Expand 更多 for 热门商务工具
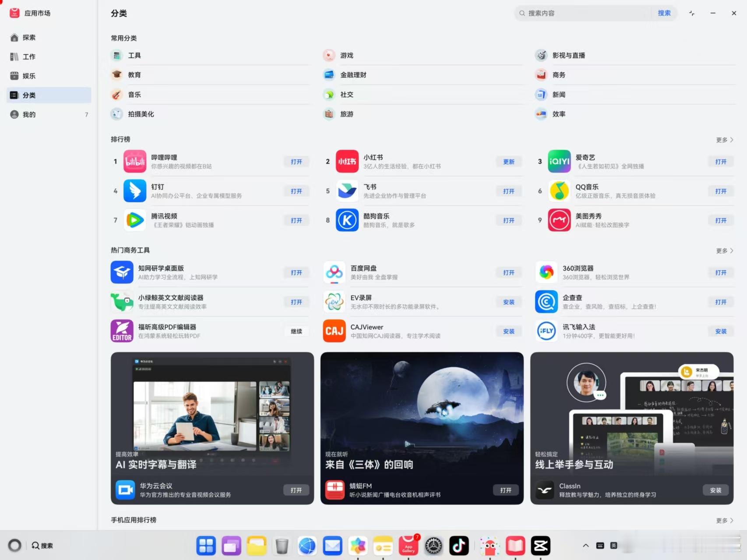Image resolution: width=747 pixels, height=560 pixels. coord(725,250)
